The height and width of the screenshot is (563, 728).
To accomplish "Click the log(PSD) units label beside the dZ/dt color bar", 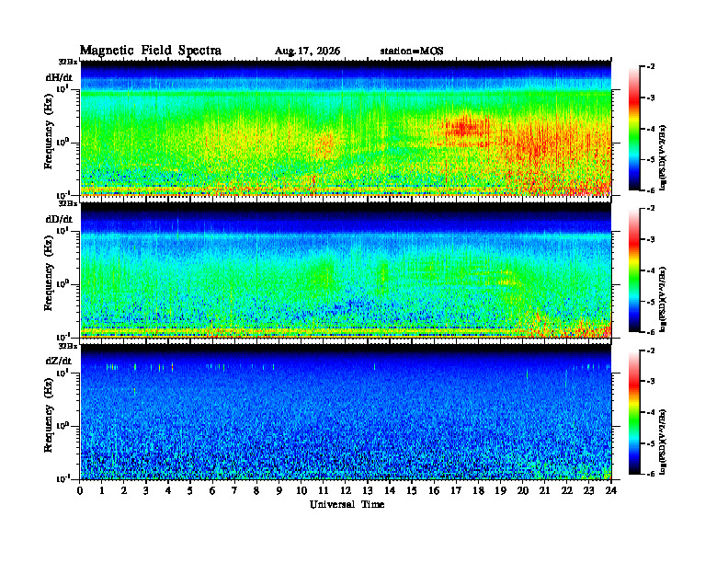I will click(x=664, y=441).
